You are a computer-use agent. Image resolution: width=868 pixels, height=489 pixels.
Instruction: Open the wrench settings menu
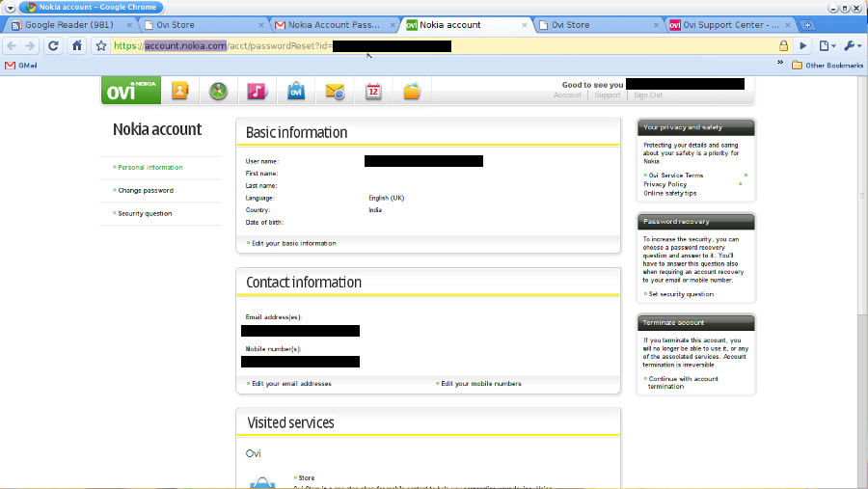click(x=853, y=46)
